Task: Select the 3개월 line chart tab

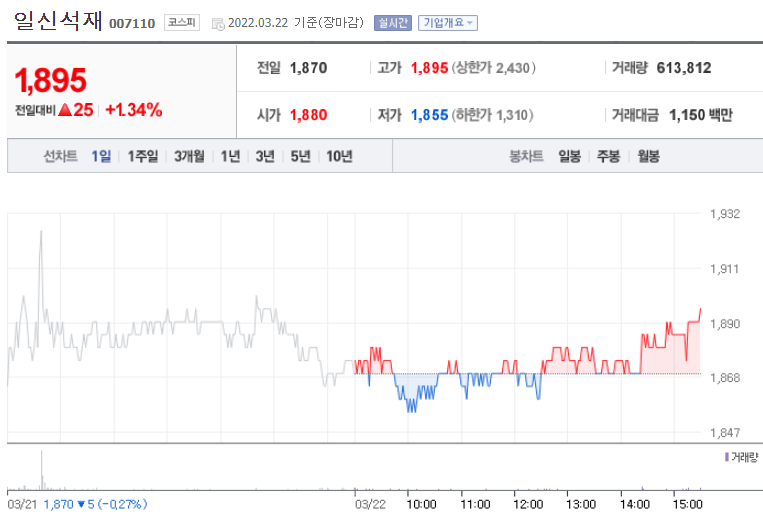Action: pos(189,156)
